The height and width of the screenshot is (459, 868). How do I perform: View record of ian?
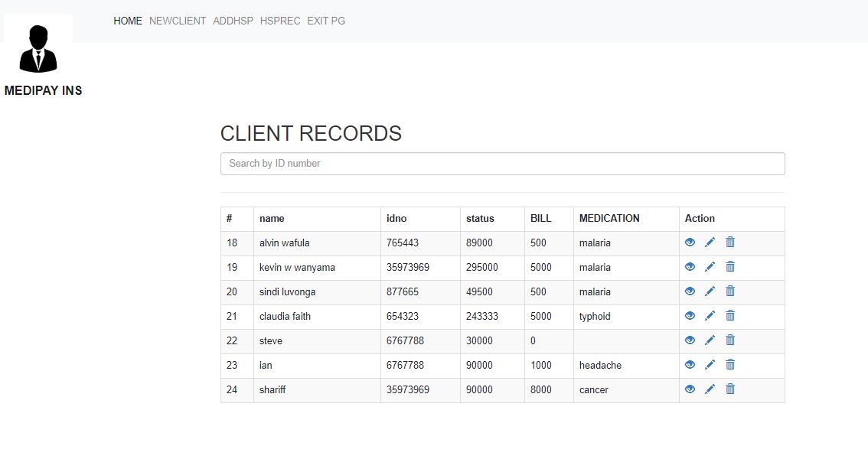click(x=690, y=364)
